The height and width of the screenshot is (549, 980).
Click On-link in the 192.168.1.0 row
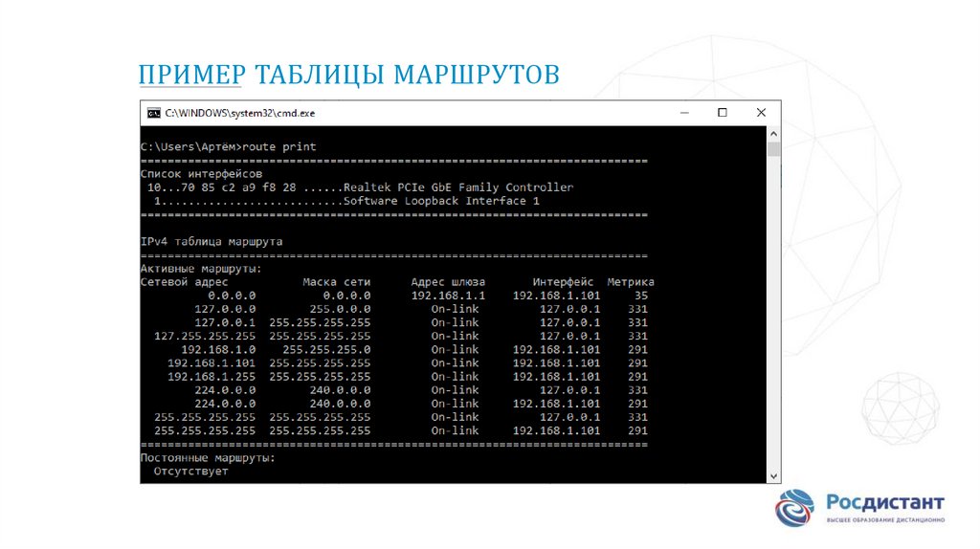click(455, 350)
